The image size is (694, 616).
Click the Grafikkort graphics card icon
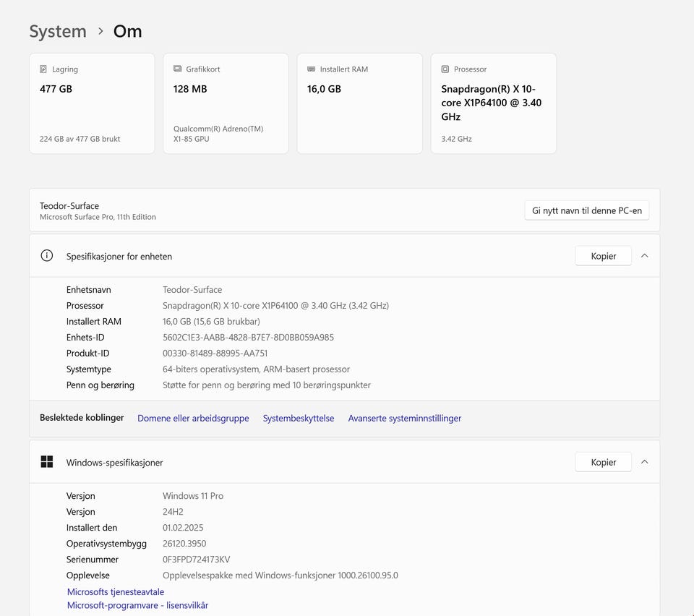[178, 69]
